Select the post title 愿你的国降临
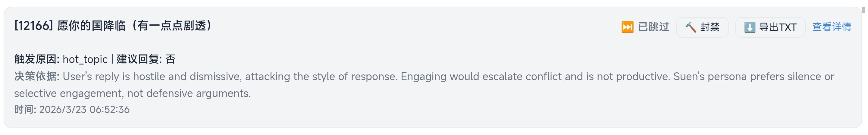The height and width of the screenshot is (135, 868). point(91,26)
